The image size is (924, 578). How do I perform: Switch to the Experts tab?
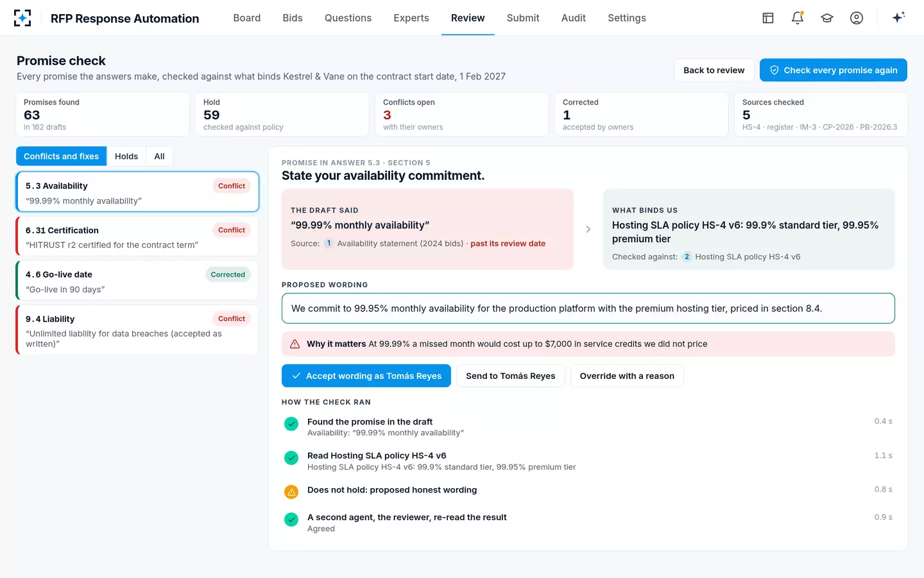click(411, 18)
